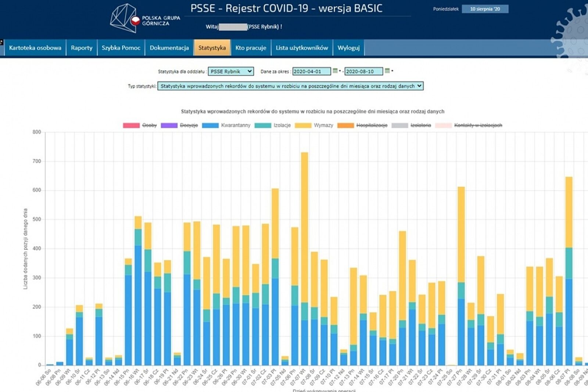The image size is (588, 392).
Task: Go to Kartoteka osobowa section
Action: (x=35, y=48)
